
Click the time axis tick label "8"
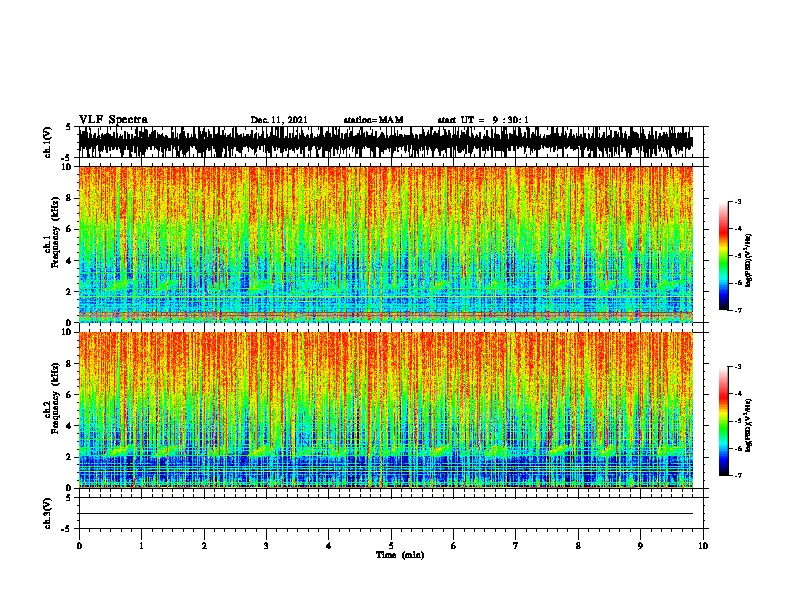(x=578, y=546)
